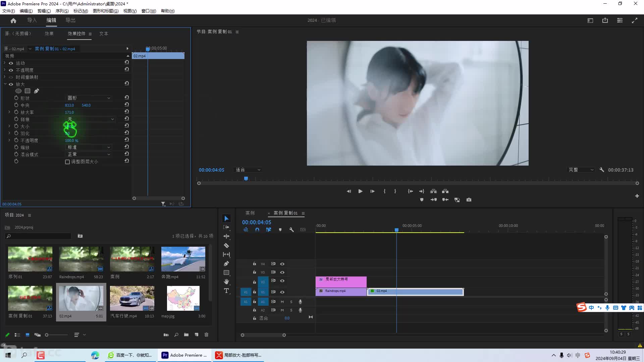
Task: Open the 序列(S) menu
Action: pyautogui.click(x=62, y=11)
